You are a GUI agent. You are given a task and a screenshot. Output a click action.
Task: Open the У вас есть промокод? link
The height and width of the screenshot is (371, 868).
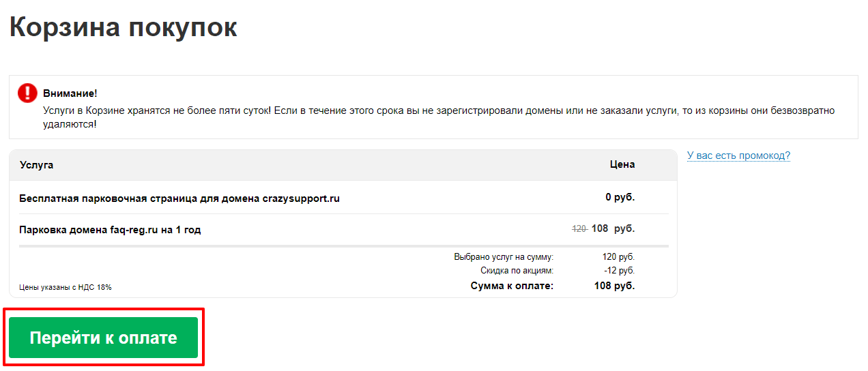tap(738, 155)
